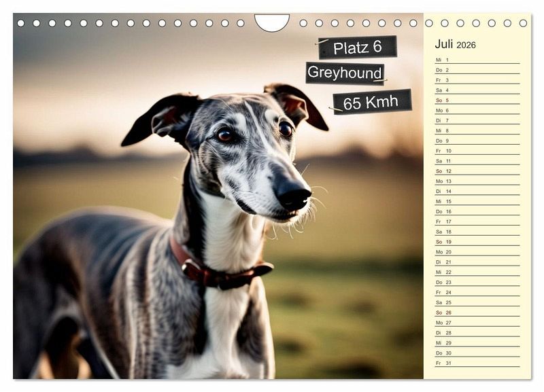Select the 'Do 2' calendar row
Image resolution: width=544 pixels, height=392 pixels.
point(477,70)
